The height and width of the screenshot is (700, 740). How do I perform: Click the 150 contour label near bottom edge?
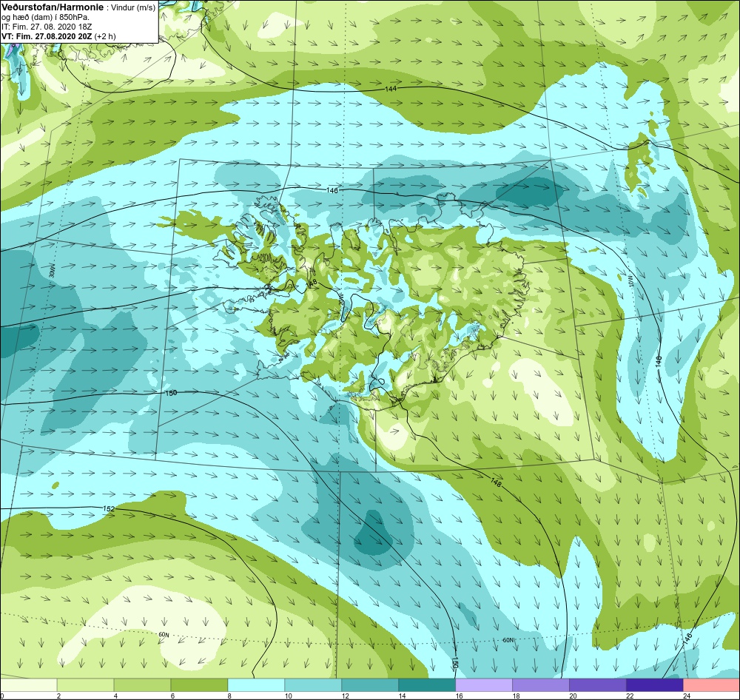454,663
